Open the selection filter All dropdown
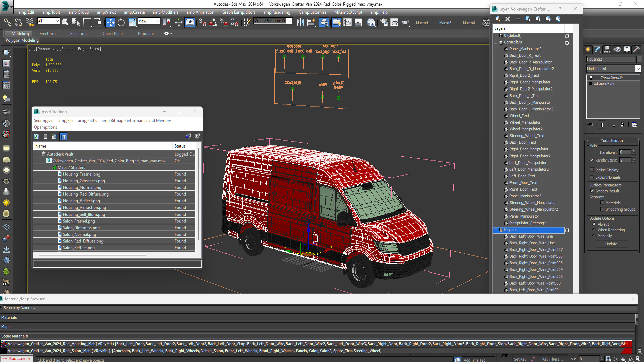The image size is (644, 362). click(48, 21)
